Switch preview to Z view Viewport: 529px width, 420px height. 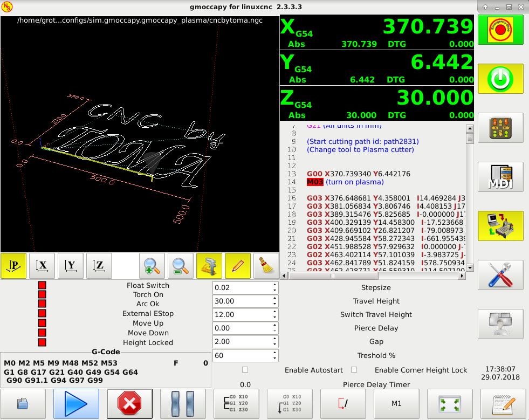click(x=99, y=266)
